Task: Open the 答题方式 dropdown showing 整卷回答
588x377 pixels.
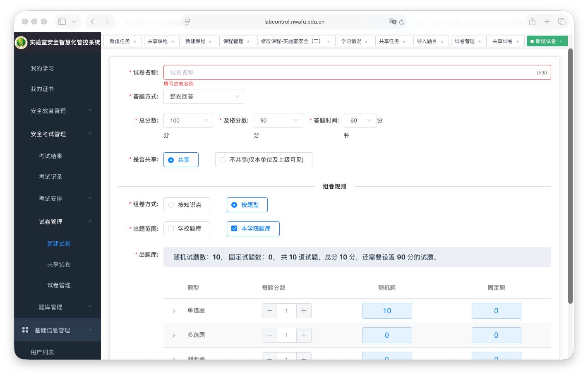Action: click(x=204, y=96)
